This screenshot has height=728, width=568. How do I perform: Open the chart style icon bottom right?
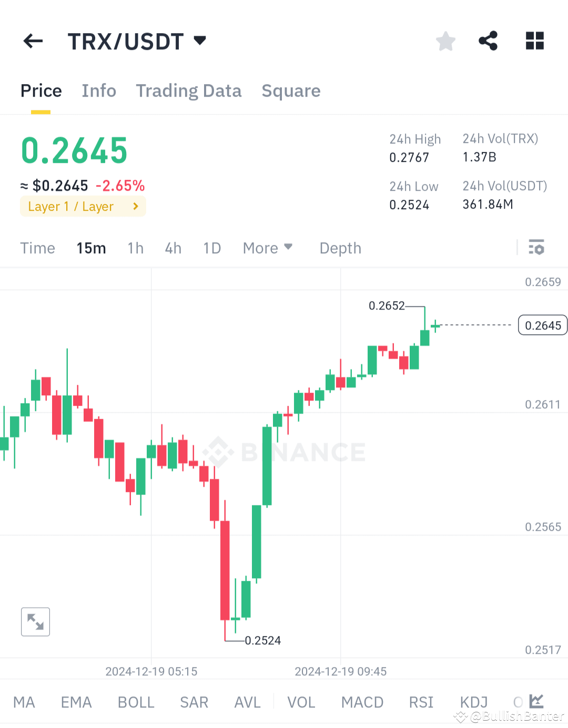click(536, 701)
